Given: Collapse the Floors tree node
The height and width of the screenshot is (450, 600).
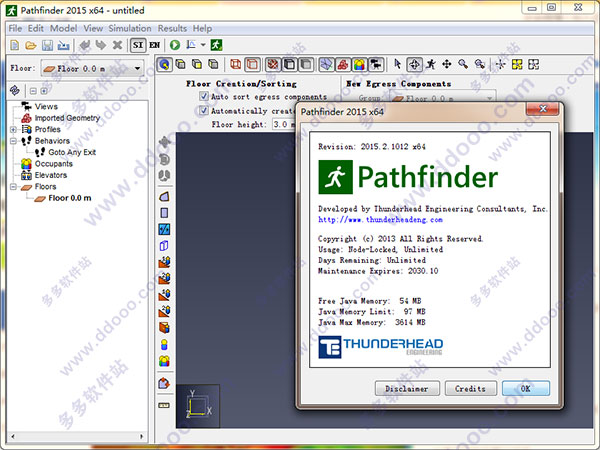Looking at the screenshot, I should (13, 187).
